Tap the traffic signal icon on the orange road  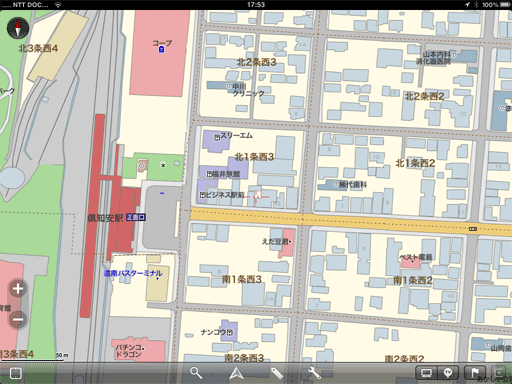(473, 229)
